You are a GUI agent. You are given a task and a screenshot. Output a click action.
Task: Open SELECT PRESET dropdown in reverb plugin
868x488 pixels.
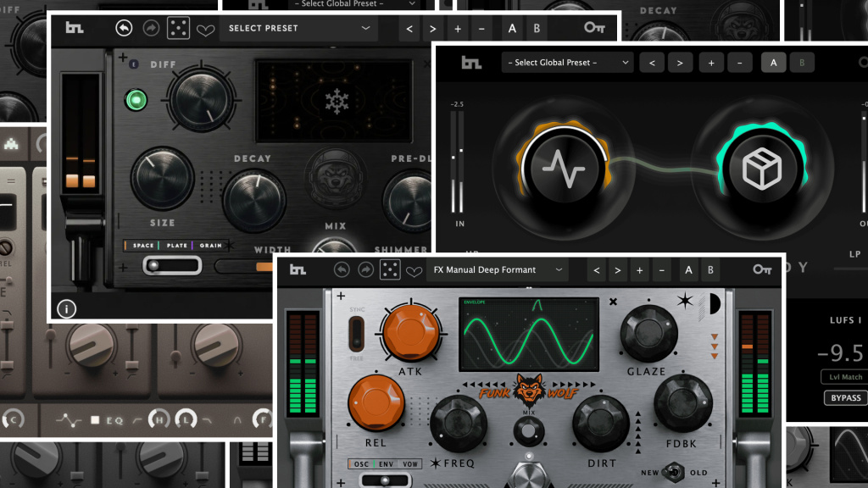point(299,28)
